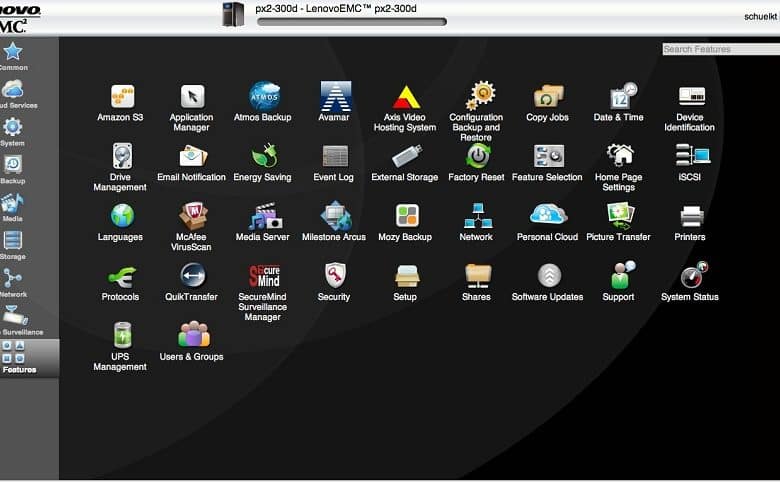Screen dimensions: 780x482
Task: Open Atmos Backup settings
Action: coord(263,102)
